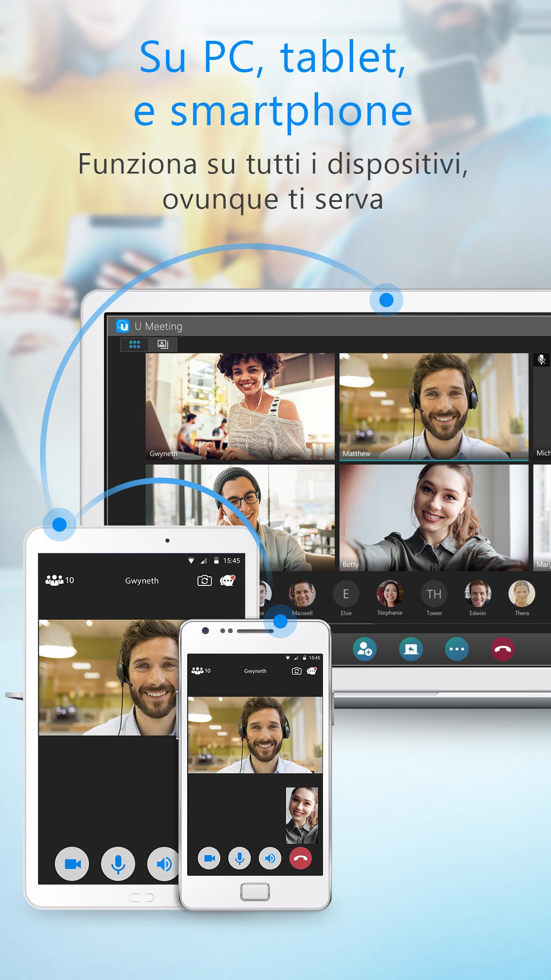Open chat messages on the phone
The height and width of the screenshot is (980, 551).
tap(312, 671)
